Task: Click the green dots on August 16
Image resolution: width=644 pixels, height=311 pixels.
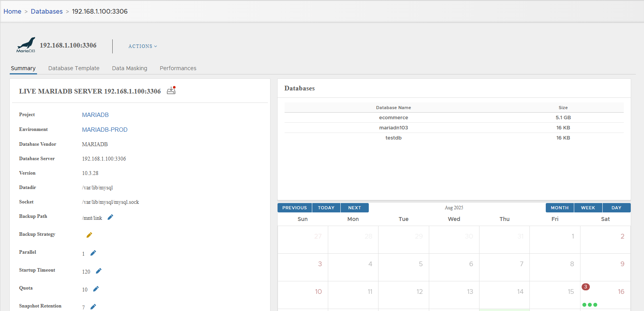Action: coord(590,305)
